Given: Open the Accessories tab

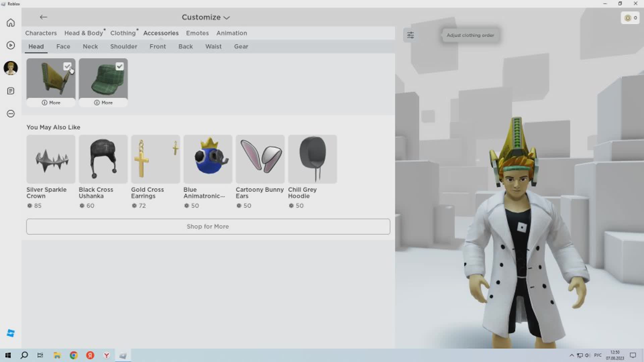Looking at the screenshot, I should point(161,33).
